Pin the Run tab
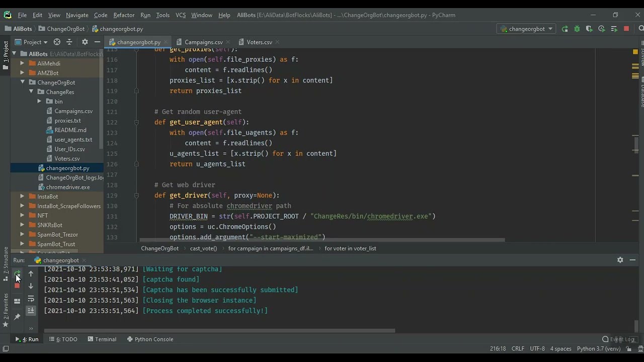The image size is (644, 362). [17, 316]
